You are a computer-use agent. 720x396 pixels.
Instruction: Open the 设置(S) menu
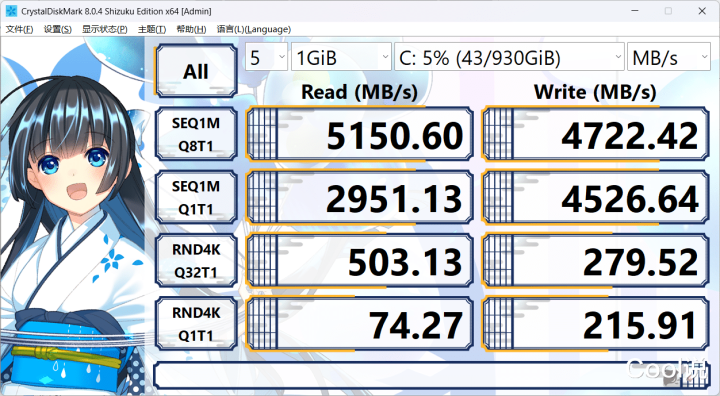(x=58, y=29)
